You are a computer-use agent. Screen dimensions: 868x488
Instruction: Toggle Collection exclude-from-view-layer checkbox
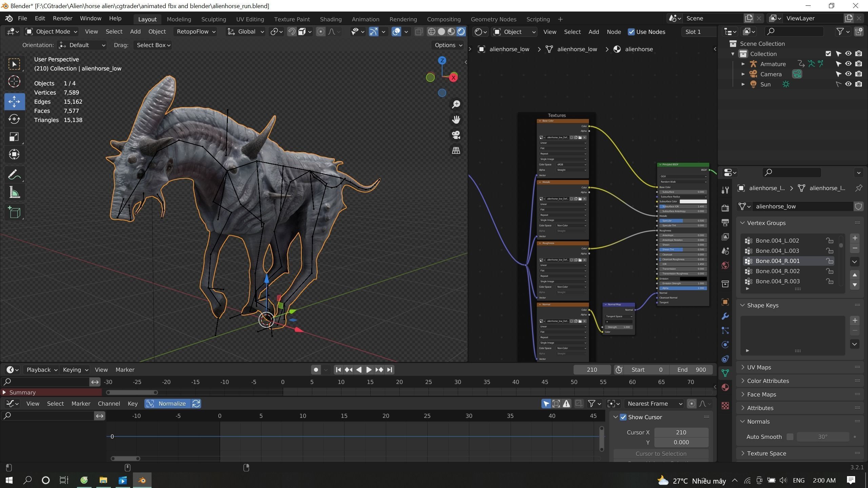click(828, 54)
